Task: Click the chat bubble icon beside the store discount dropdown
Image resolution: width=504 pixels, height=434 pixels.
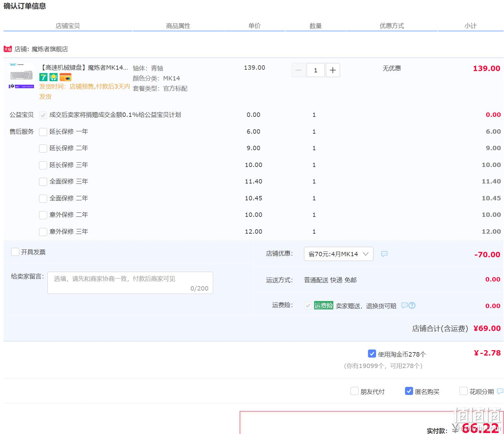Action: [x=384, y=254]
